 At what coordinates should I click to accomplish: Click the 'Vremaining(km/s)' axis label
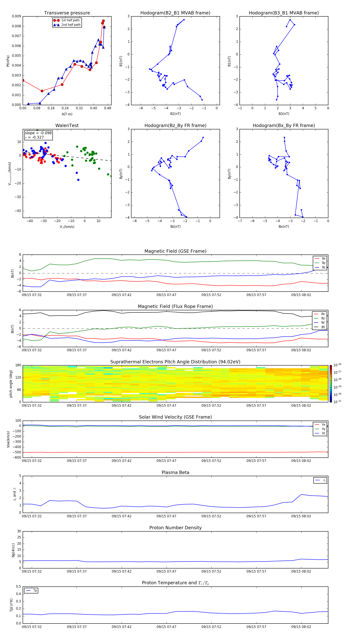(x=10, y=173)
